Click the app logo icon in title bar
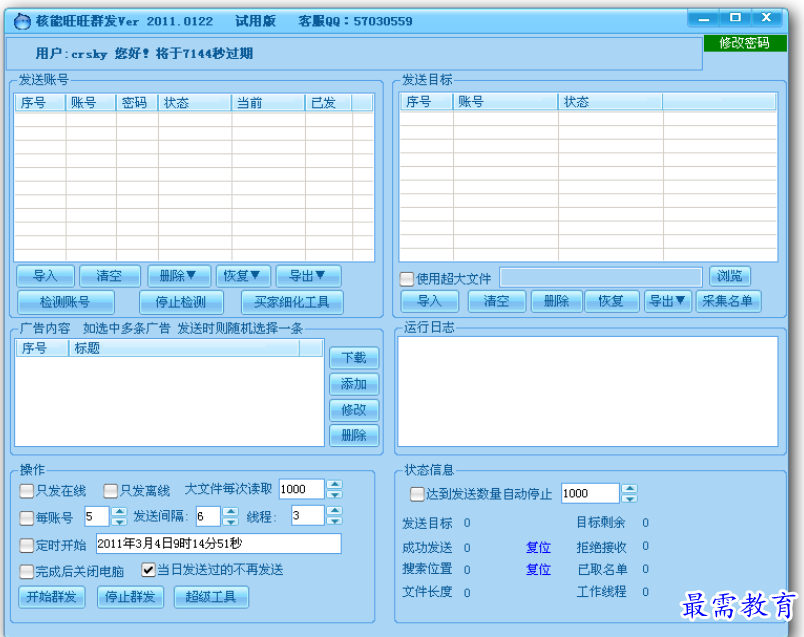The width and height of the screenshot is (804, 637). click(x=22, y=22)
